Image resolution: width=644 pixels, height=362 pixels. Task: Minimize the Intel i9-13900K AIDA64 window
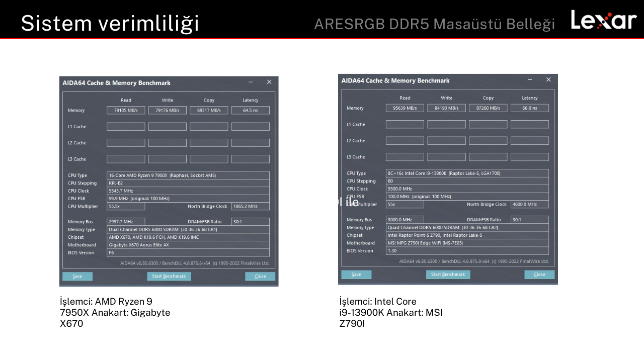(x=530, y=80)
